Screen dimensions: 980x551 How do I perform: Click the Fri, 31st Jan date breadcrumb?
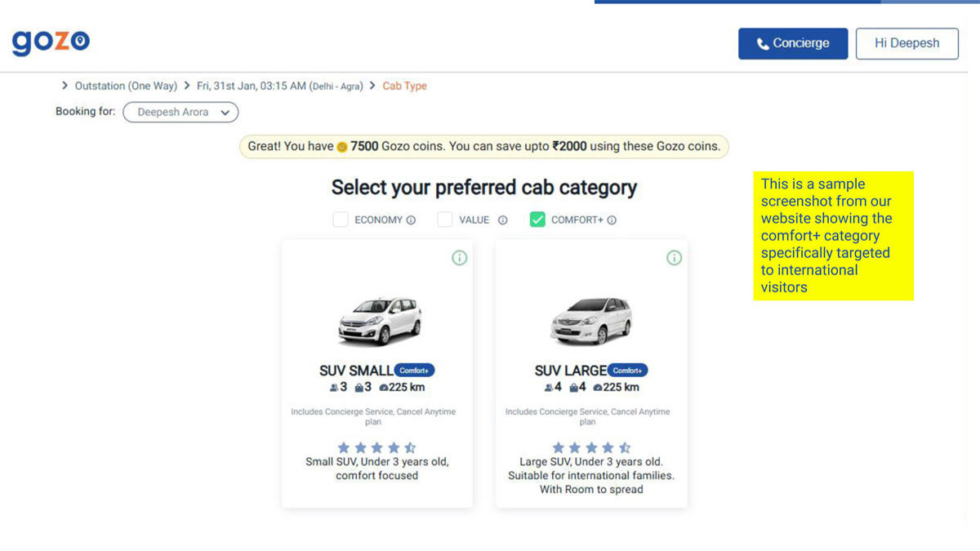279,86
